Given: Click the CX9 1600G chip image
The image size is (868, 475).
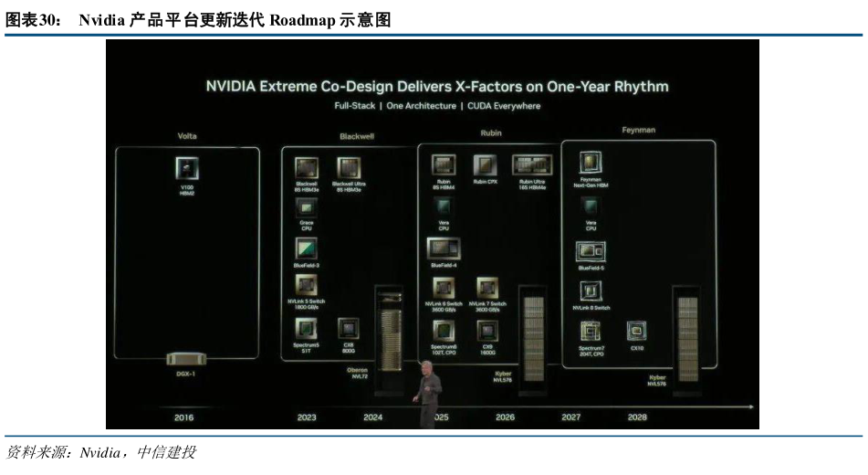Looking at the screenshot, I should (x=487, y=332).
